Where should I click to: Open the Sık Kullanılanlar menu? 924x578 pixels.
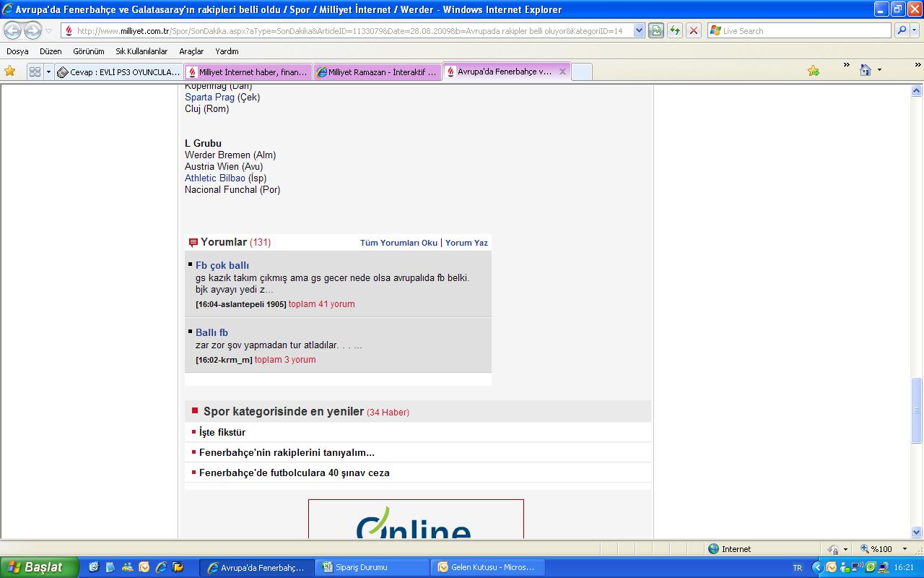141,51
